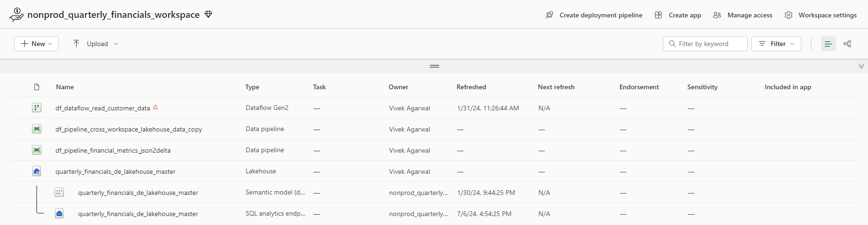This screenshot has height=225, width=868.
Task: Click the workspace logo icon
Action: (x=16, y=15)
